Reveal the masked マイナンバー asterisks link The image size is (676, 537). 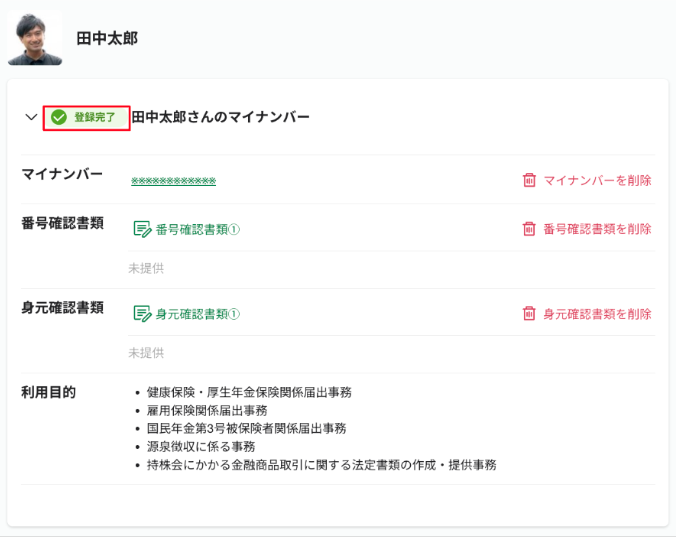click(x=173, y=181)
